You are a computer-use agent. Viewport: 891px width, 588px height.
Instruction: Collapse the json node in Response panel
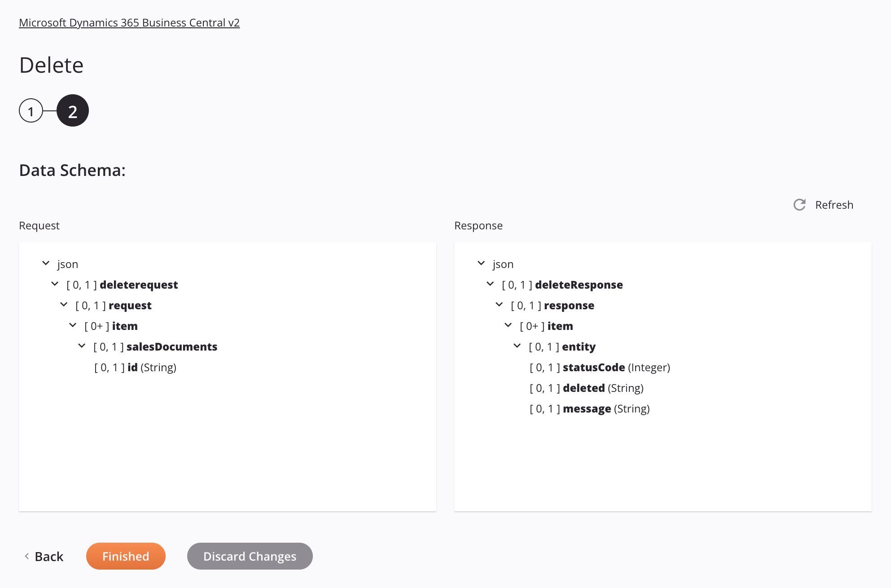tap(482, 264)
